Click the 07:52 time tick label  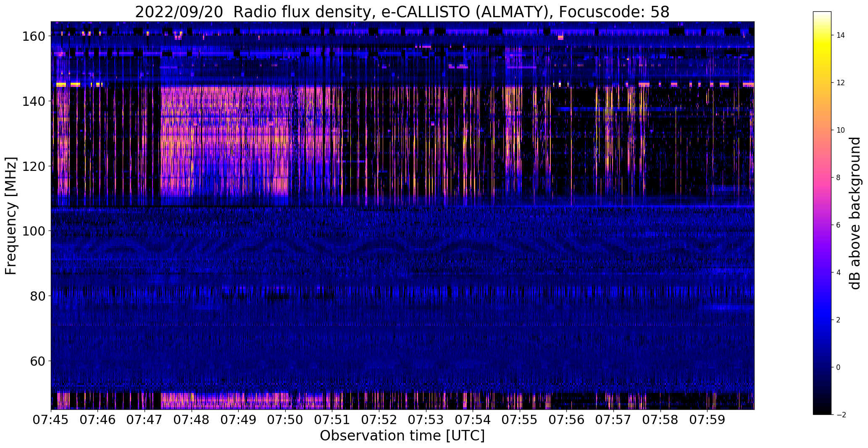(379, 420)
